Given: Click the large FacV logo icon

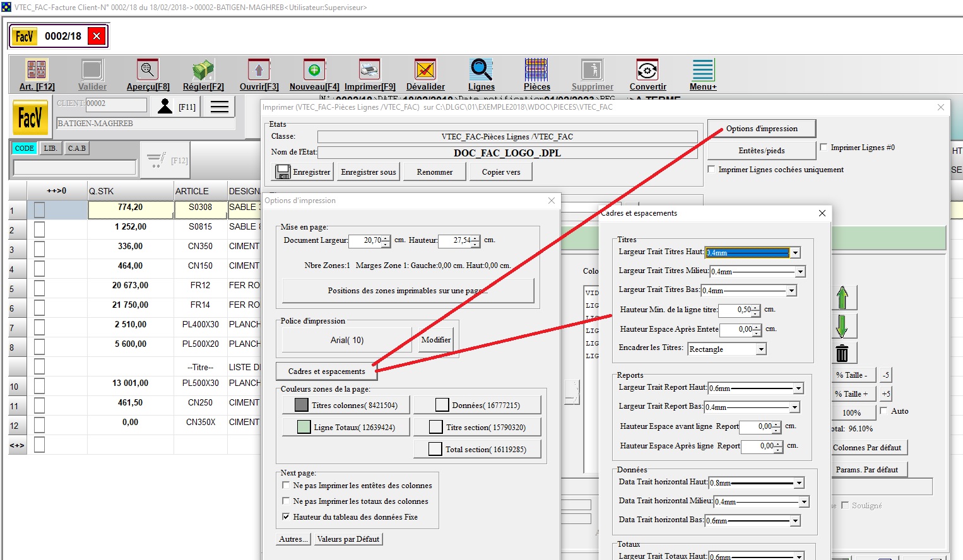Looking at the screenshot, I should point(30,117).
